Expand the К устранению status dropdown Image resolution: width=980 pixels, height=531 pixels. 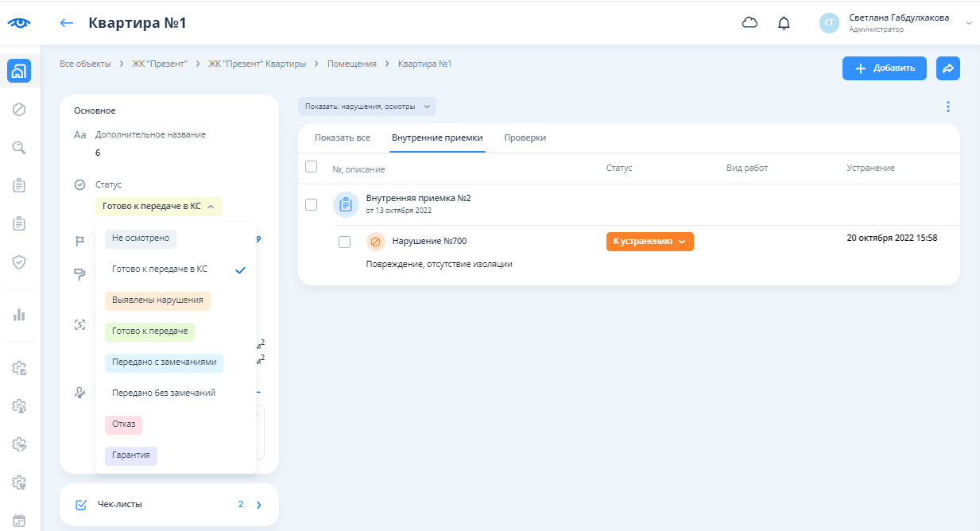pos(649,242)
